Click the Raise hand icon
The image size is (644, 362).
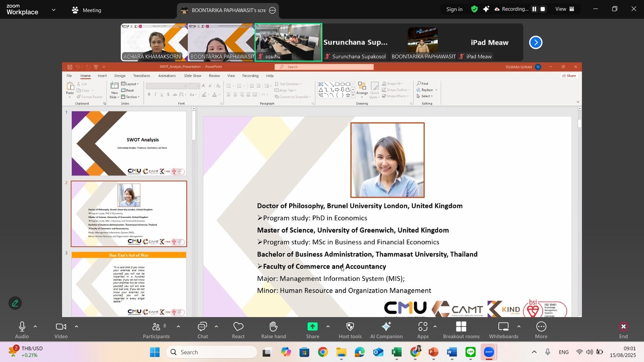coord(273,330)
